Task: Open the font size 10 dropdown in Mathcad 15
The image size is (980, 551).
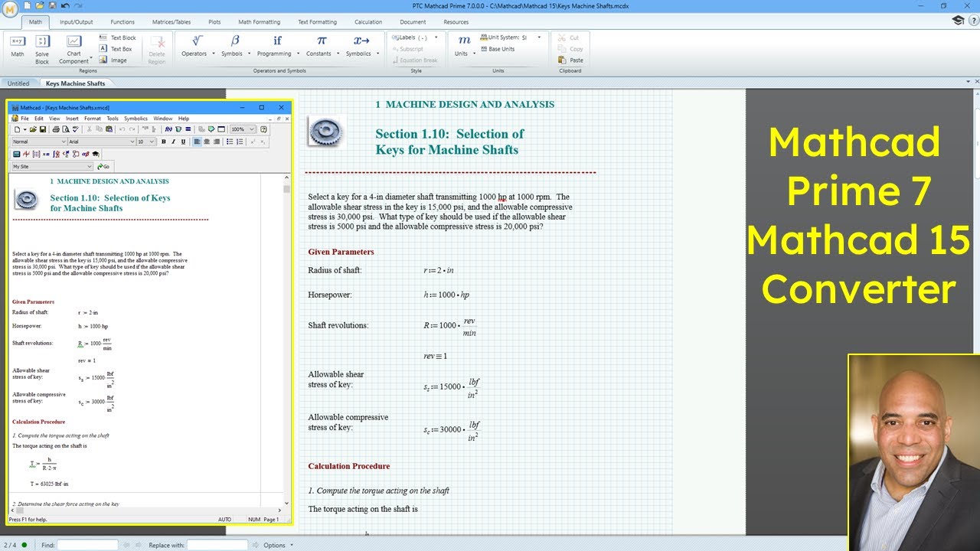Action: click(145, 142)
